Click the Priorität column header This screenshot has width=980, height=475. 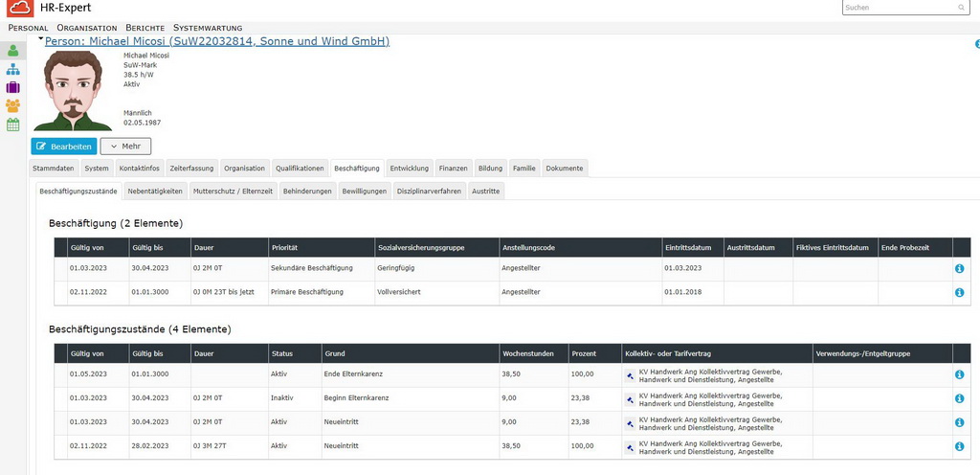(x=322, y=247)
